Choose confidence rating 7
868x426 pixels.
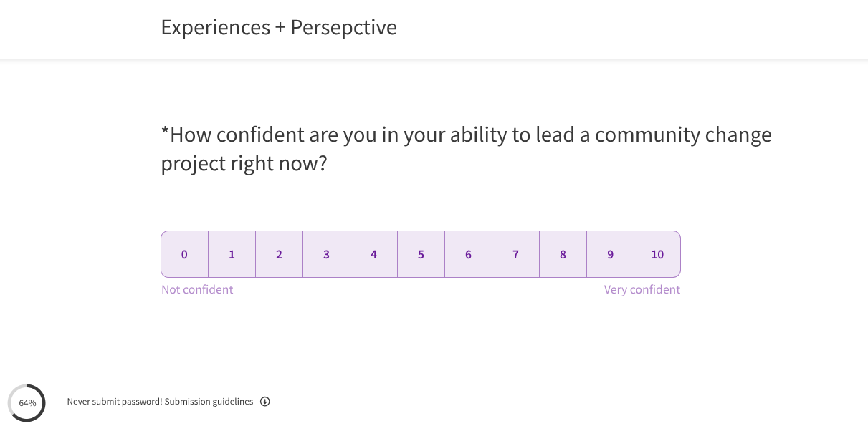[515, 254]
